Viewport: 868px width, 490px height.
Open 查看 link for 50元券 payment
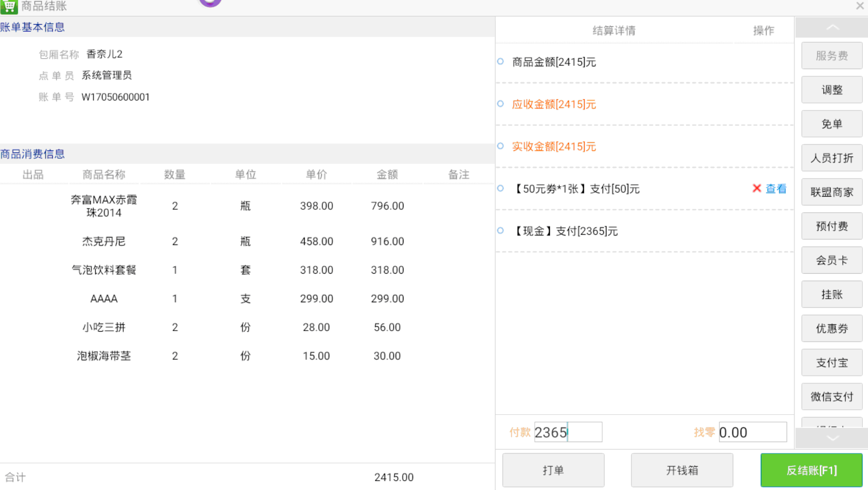(776, 189)
